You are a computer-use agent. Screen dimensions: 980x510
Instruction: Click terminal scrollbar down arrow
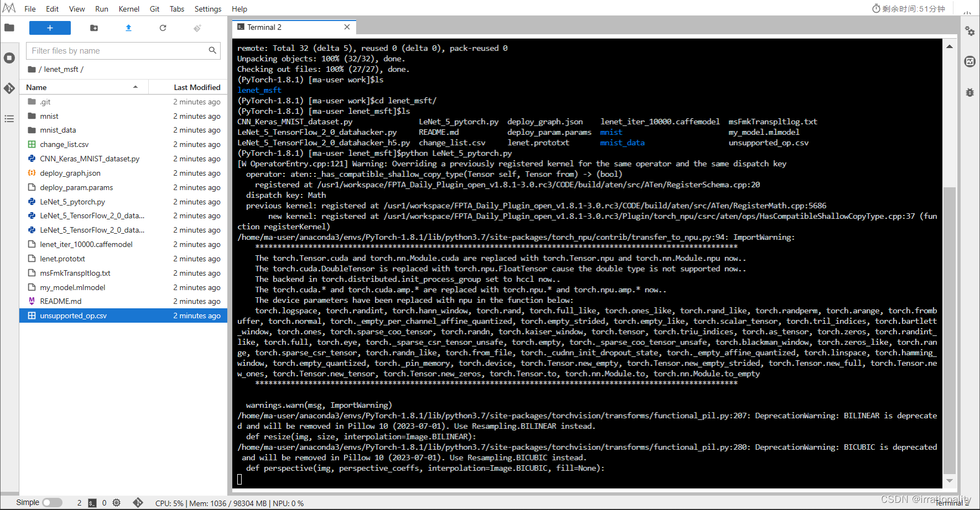[x=950, y=481]
